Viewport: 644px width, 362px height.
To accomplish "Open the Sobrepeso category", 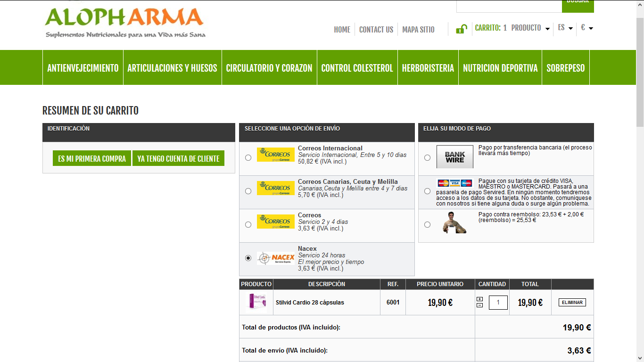I will click(566, 68).
